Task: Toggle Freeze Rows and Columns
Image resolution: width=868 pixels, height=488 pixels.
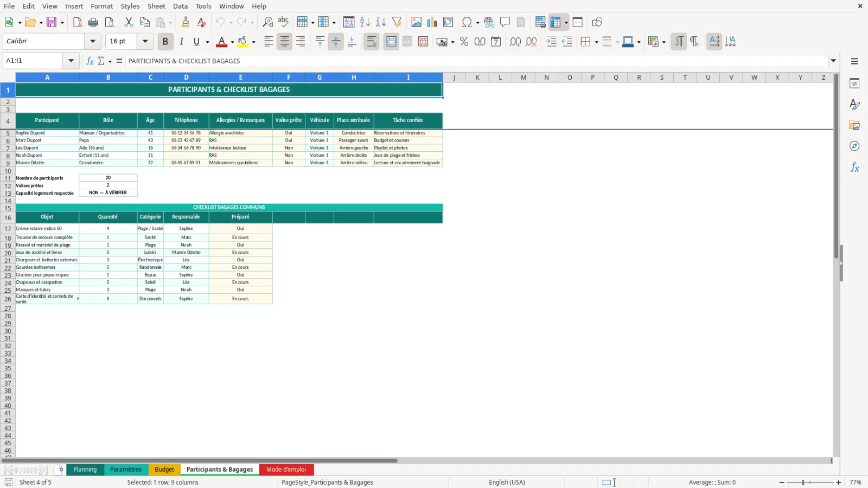Action: (x=556, y=22)
